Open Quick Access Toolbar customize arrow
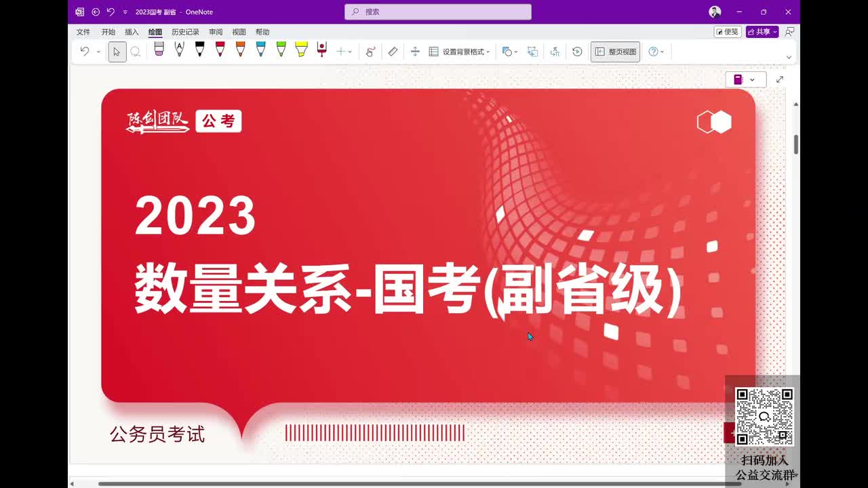The image size is (868, 488). point(125,12)
